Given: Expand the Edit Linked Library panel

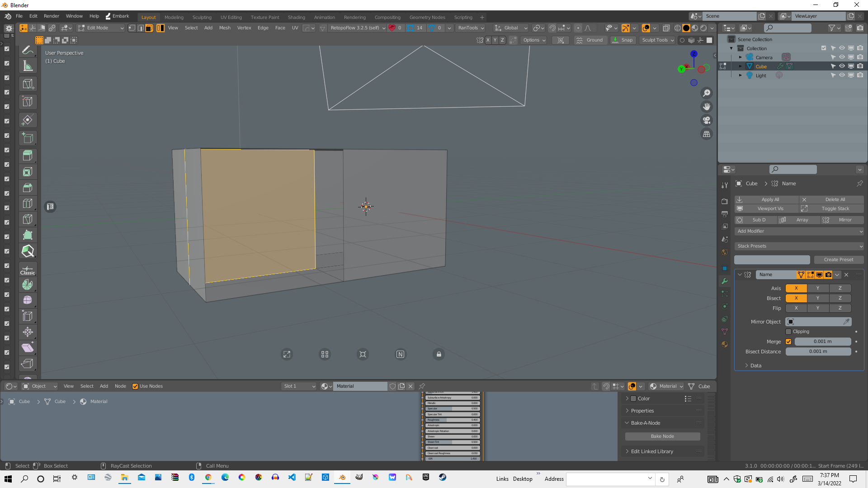Looking at the screenshot, I should (x=651, y=451).
